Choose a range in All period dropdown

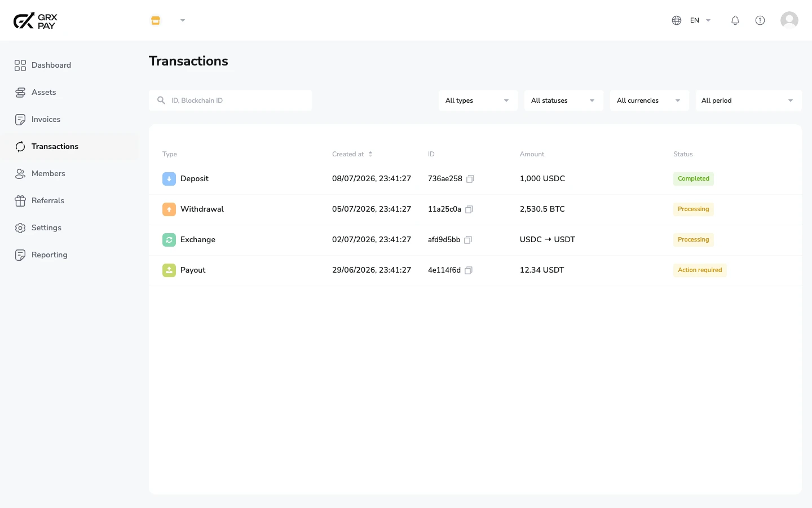point(748,100)
